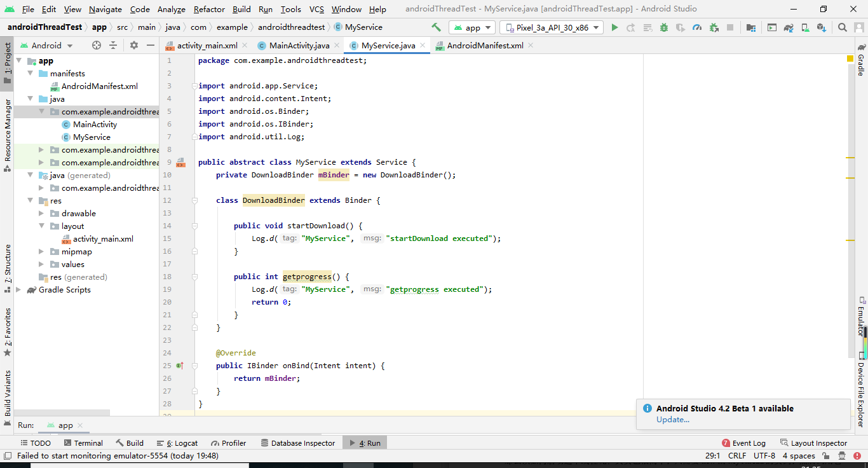Toggle the 1: Project tool window
The height and width of the screenshot is (468, 868).
point(7,62)
